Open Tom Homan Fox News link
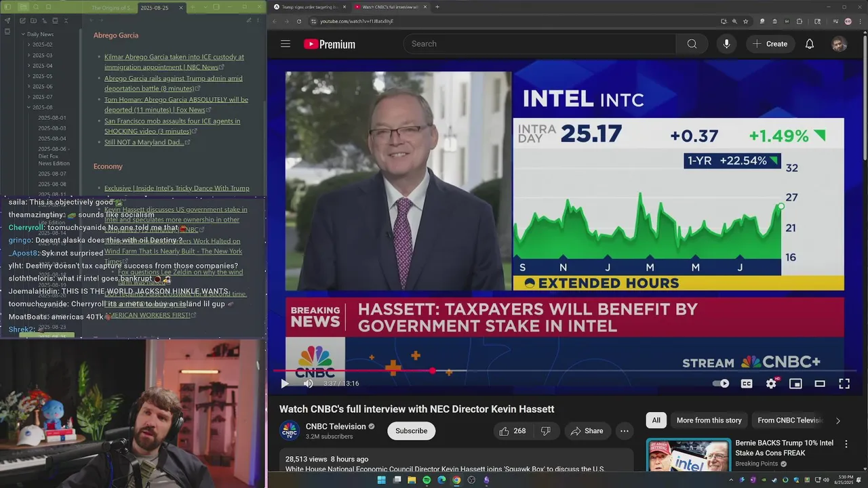 tap(176, 104)
